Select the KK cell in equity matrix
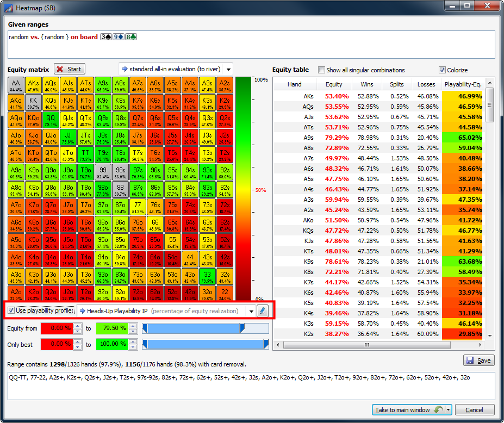This screenshot has width=504, height=423. 33,103
